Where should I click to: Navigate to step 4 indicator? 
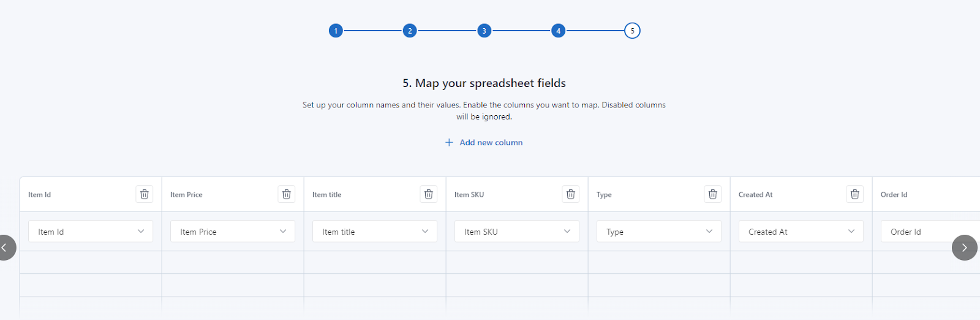(558, 31)
